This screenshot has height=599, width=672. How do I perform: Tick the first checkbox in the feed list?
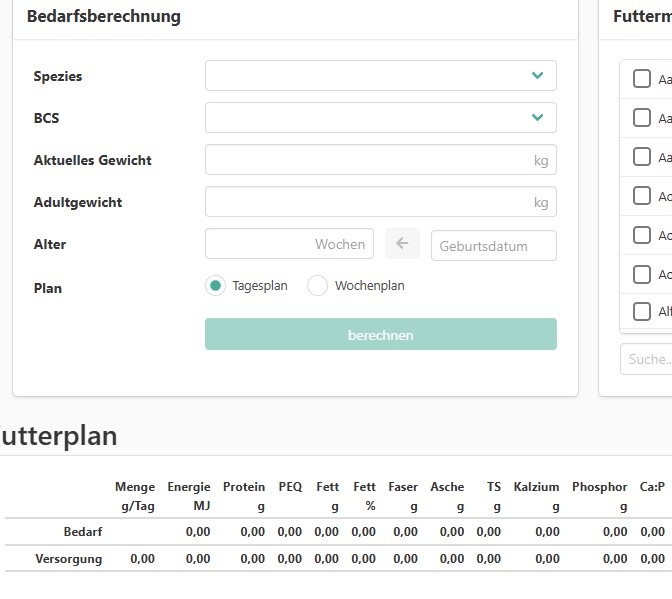(x=642, y=79)
